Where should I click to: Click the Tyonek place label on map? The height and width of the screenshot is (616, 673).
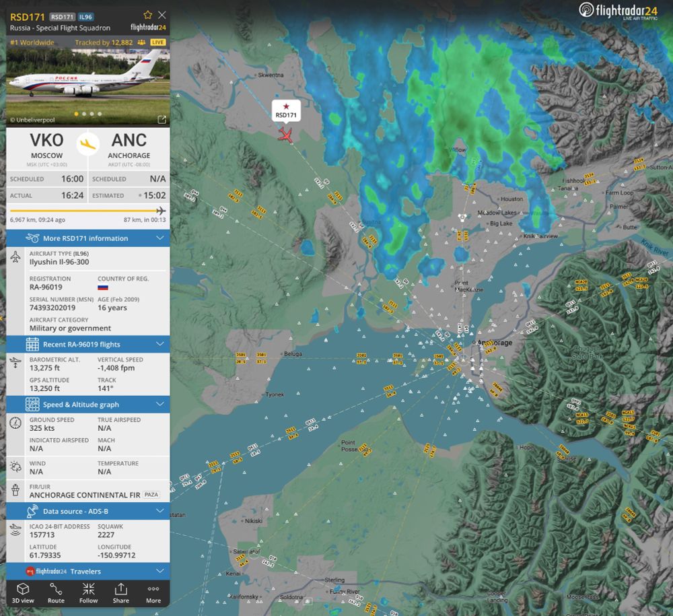pos(275,395)
